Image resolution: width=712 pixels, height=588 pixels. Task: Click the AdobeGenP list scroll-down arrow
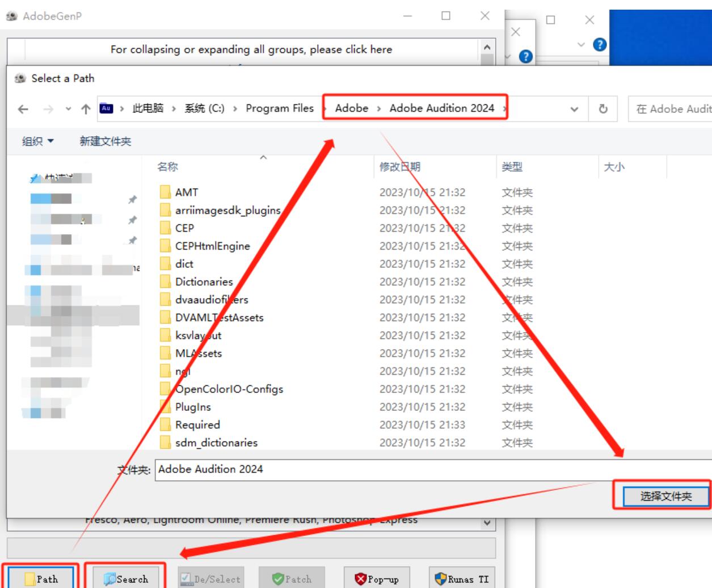487,523
